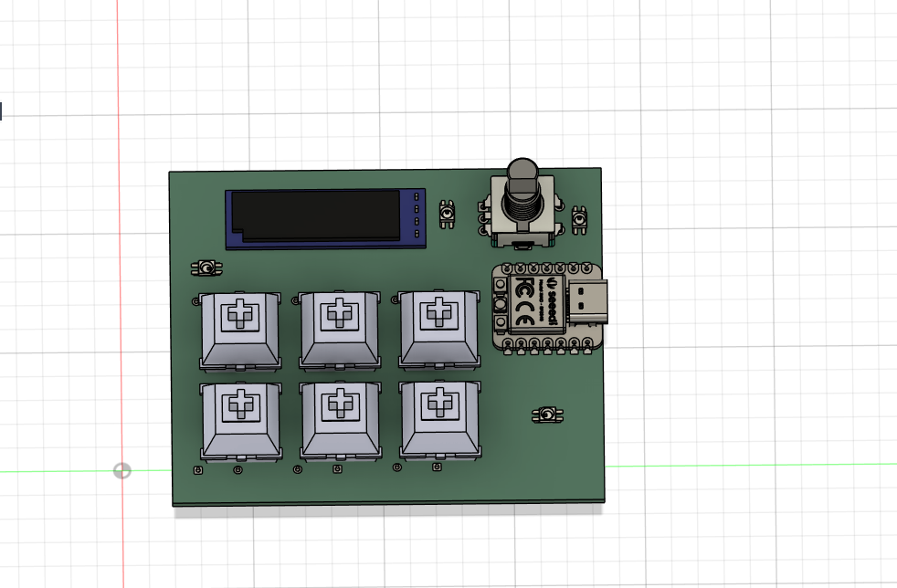This screenshot has height=588, width=897.
Task: Select the LED between OLED and encoder
Action: click(x=448, y=215)
